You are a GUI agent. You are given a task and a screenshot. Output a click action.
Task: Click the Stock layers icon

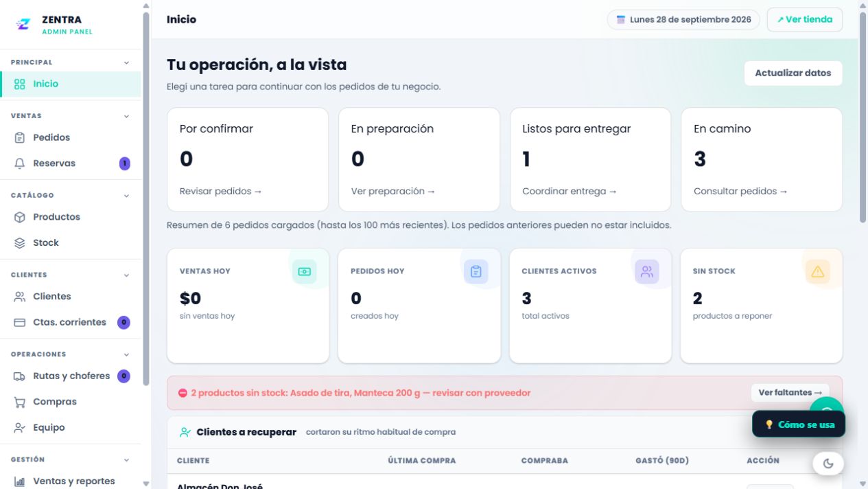pyautogui.click(x=19, y=243)
